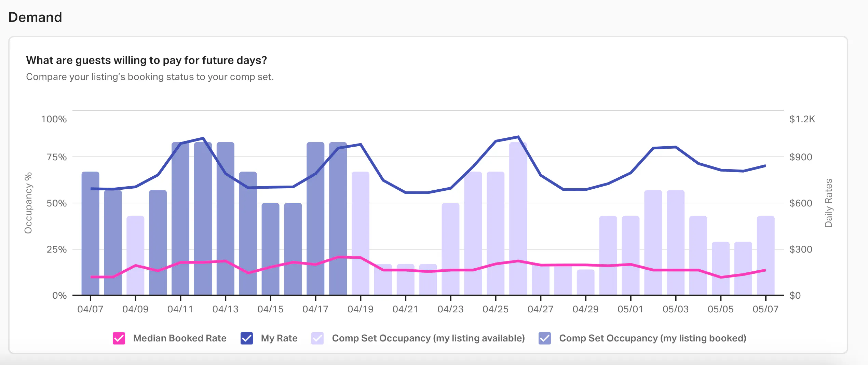Click the 04/09 date axis label
The height and width of the screenshot is (365, 868).
tap(135, 309)
